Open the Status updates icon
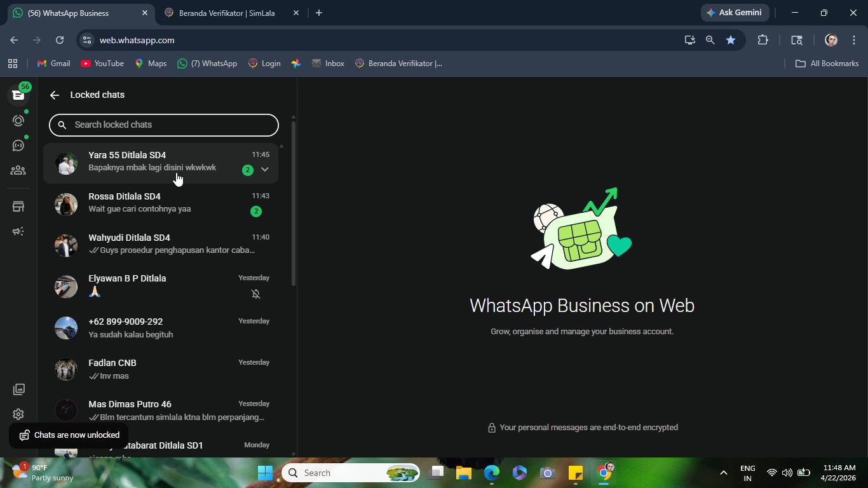Screen dimensions: 868x488 (18, 121)
